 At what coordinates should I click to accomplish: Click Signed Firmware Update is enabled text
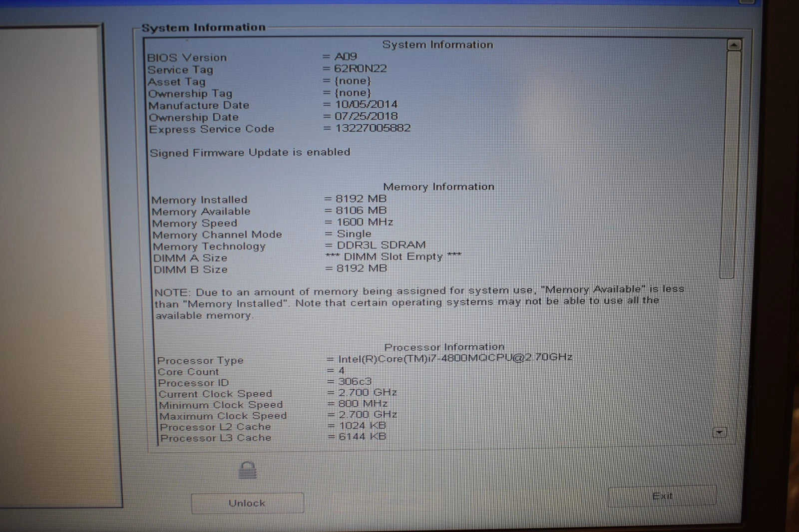coord(250,152)
